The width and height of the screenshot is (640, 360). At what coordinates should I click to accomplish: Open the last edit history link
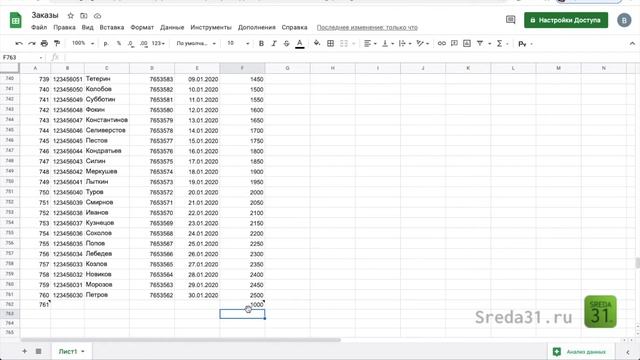pos(367,27)
